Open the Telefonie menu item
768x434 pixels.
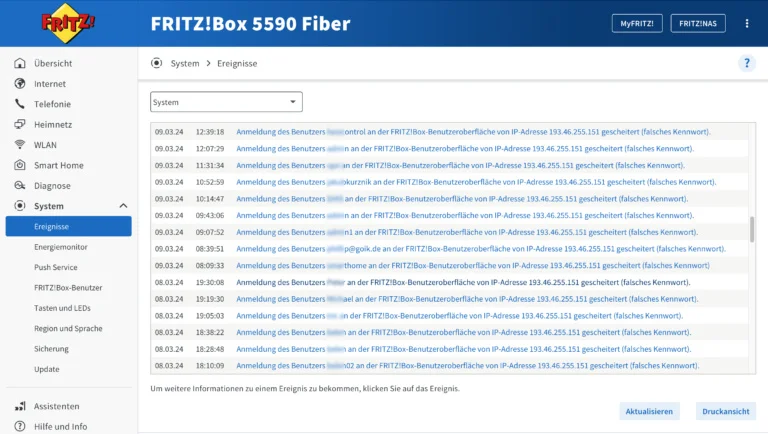[x=52, y=104]
